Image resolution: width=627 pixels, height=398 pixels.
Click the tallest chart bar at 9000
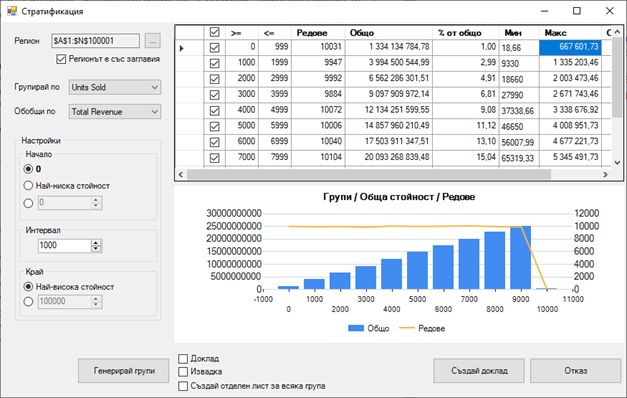(521, 258)
